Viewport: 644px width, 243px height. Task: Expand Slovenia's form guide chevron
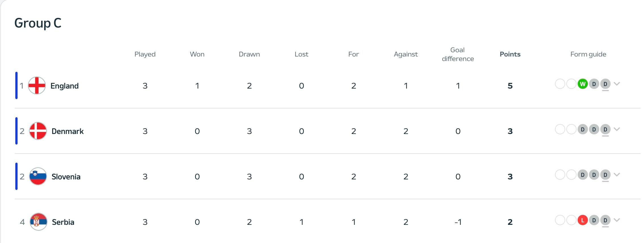coord(617,175)
